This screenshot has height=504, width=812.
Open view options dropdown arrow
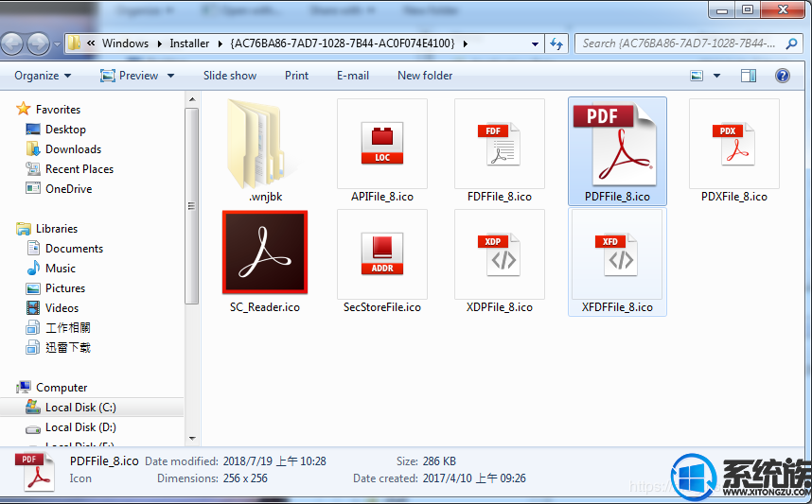716,76
